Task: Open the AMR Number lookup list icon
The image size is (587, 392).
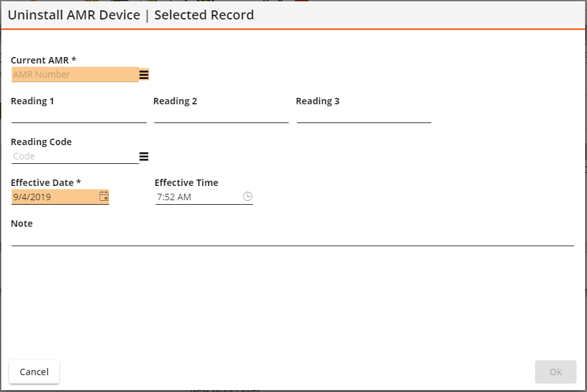Action: 144,75
